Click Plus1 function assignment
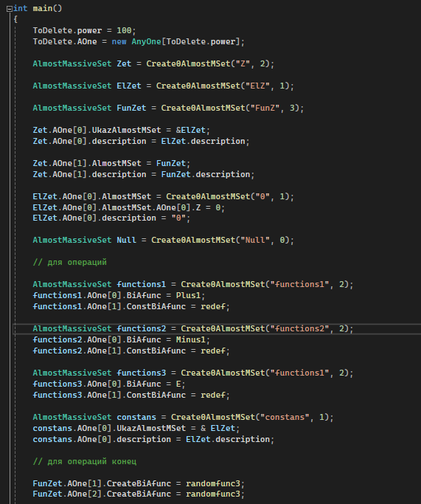 [188, 295]
